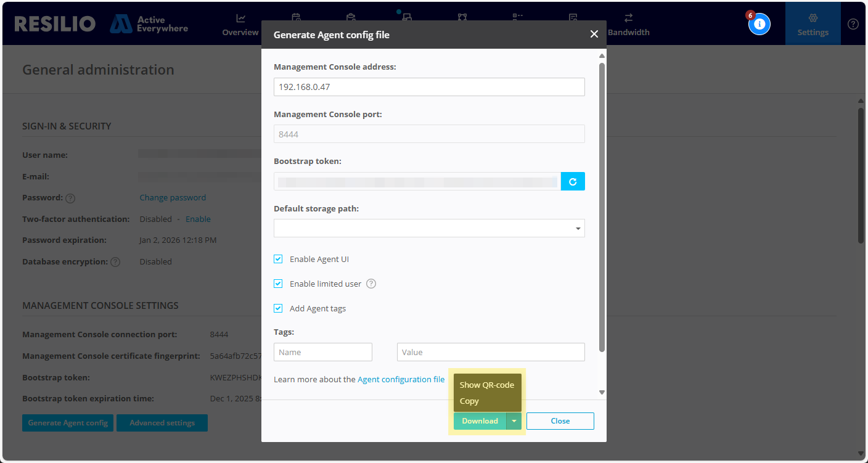Uncheck Enable limited user

point(277,284)
